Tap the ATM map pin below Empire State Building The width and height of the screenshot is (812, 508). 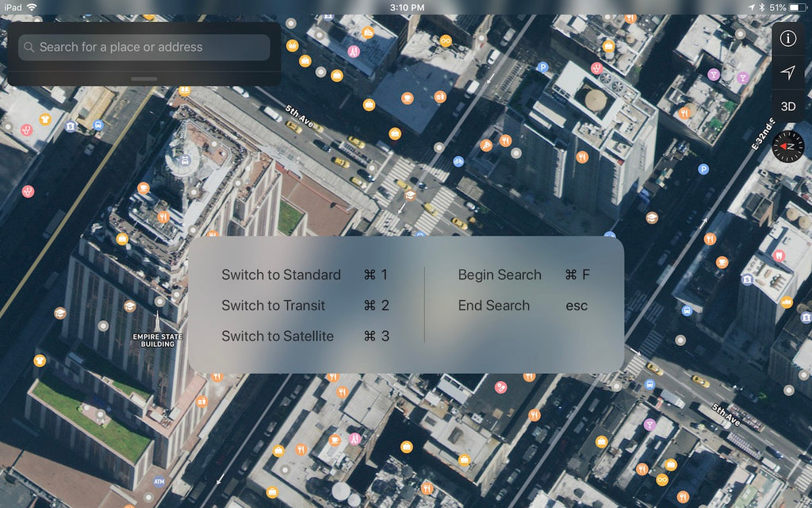point(158,480)
